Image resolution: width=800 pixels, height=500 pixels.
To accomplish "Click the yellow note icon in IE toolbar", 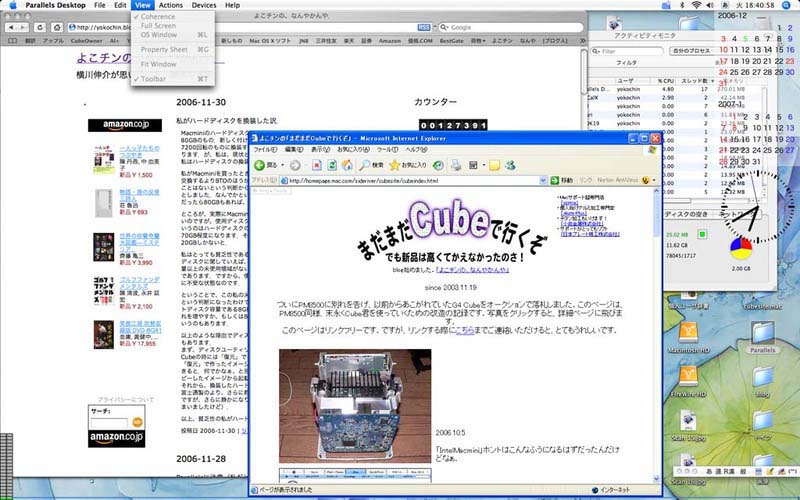I will coord(494,165).
